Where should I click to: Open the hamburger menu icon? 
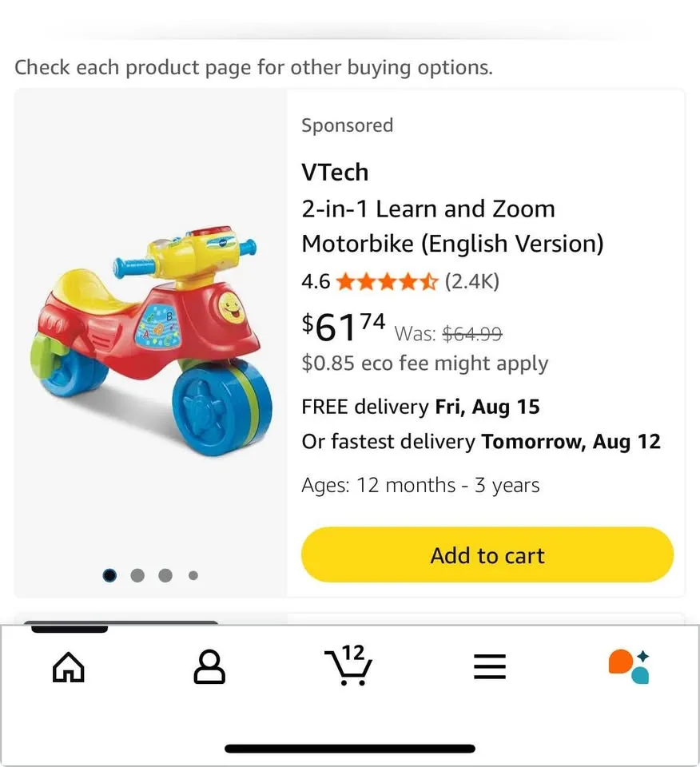(x=490, y=667)
